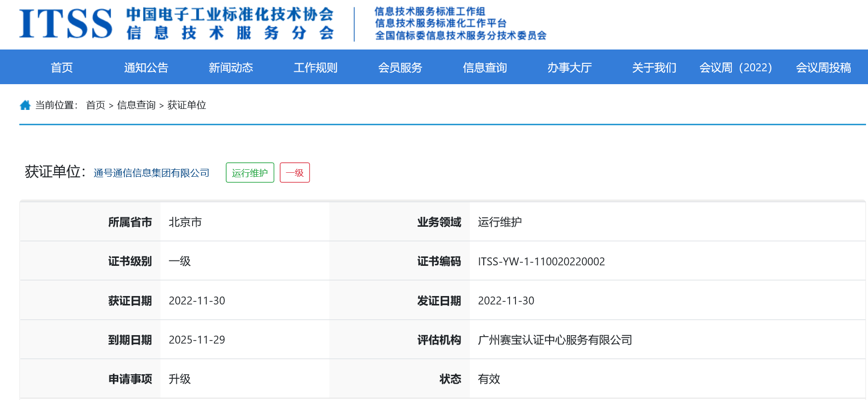The width and height of the screenshot is (868, 400).
Task: Open the 首页 navigation item
Action: point(62,67)
